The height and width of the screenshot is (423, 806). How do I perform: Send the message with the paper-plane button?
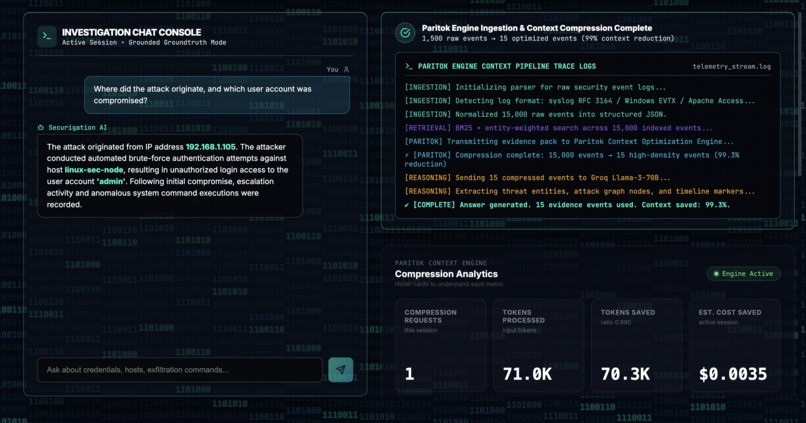pyautogui.click(x=340, y=370)
